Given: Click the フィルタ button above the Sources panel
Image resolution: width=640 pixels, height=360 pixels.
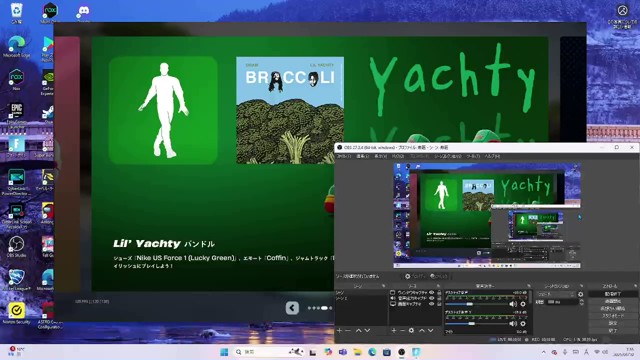Looking at the screenshot, I should 439,276.
